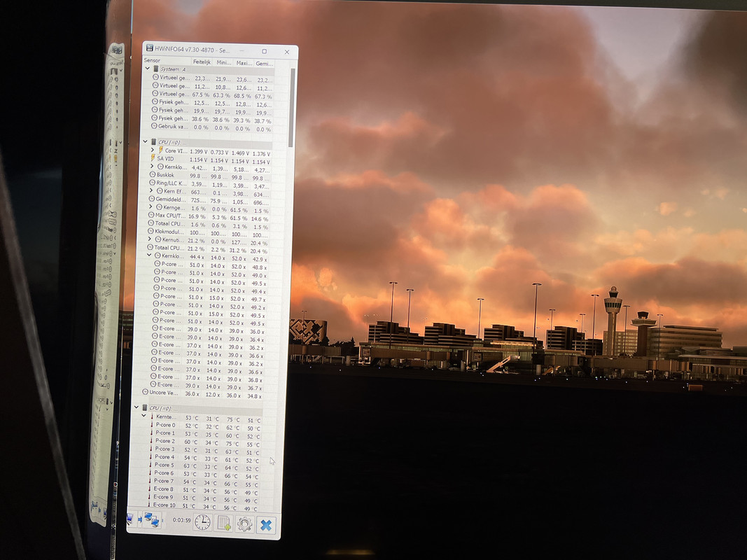
Task: Click the vertical scrollbar thumb in sensor list
Action: pyautogui.click(x=292, y=107)
